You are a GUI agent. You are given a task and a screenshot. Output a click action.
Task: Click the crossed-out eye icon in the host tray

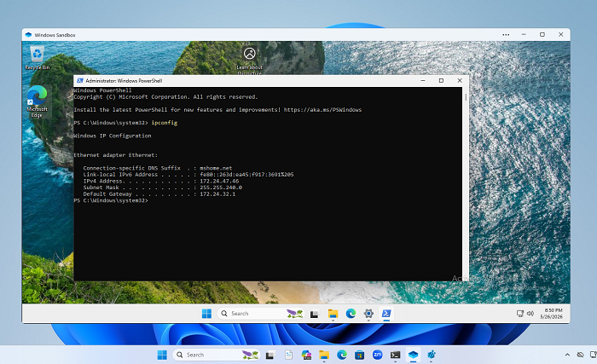pyautogui.click(x=580, y=355)
